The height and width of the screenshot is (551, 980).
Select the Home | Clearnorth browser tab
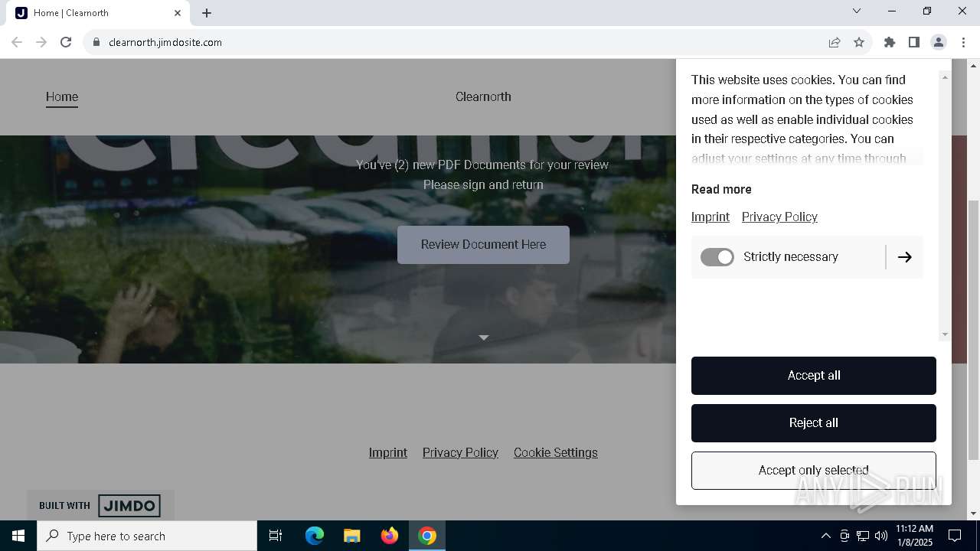[x=98, y=13]
